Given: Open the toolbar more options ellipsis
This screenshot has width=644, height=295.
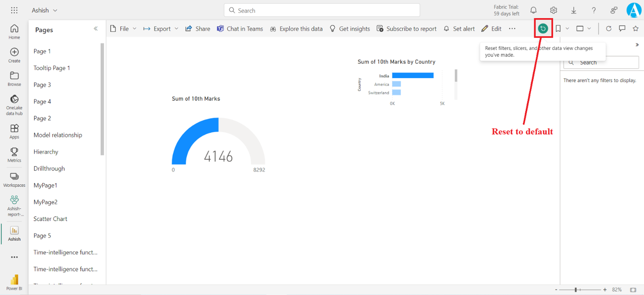Looking at the screenshot, I should click(x=512, y=29).
